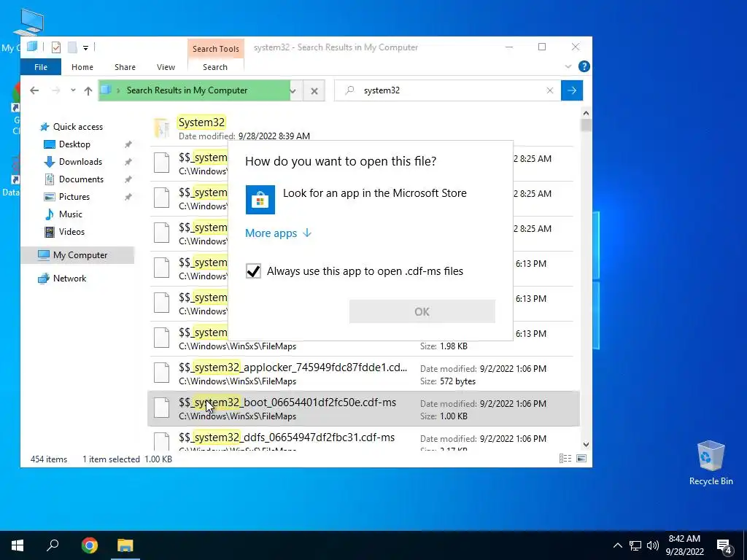Open the Home ribbon tab

point(82,67)
